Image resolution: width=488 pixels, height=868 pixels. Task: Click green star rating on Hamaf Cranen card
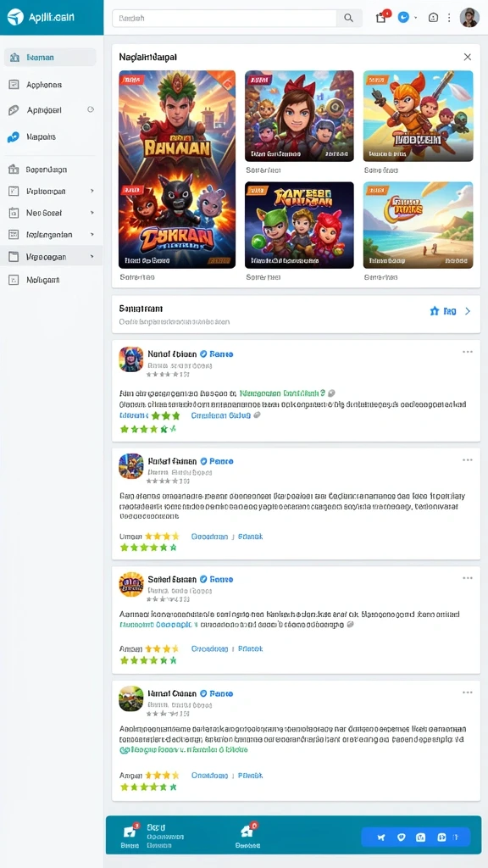point(148,787)
